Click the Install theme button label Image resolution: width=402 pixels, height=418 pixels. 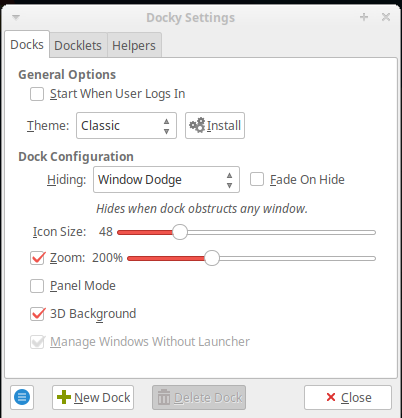click(x=224, y=126)
